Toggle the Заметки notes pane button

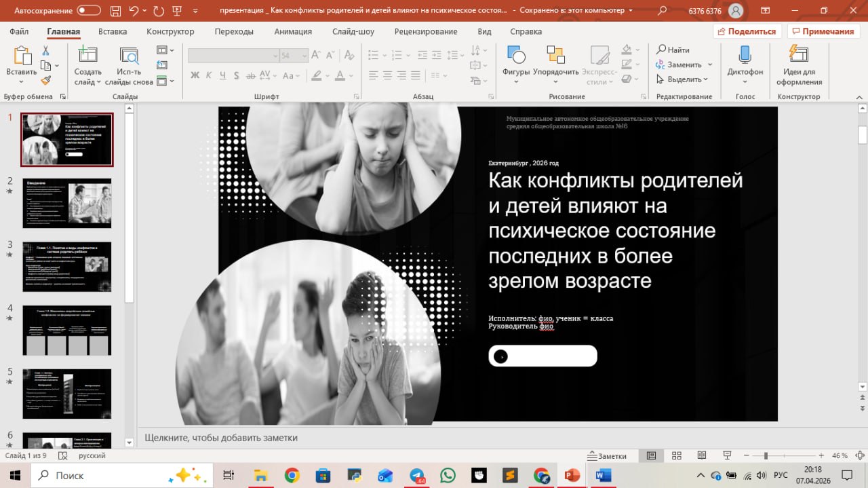[608, 455]
